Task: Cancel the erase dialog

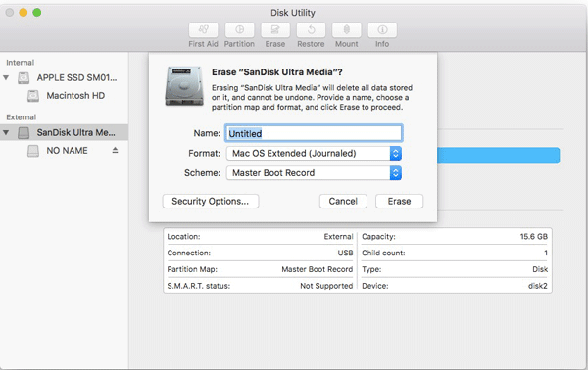Action: (343, 201)
